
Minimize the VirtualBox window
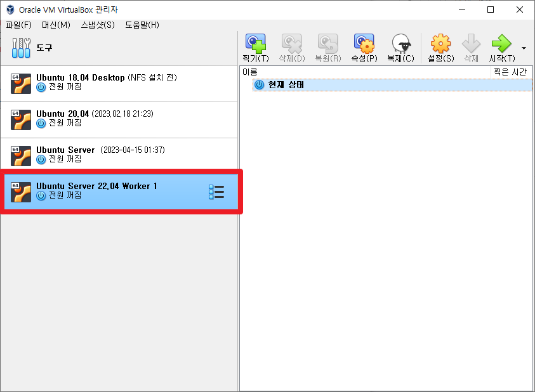click(x=462, y=10)
